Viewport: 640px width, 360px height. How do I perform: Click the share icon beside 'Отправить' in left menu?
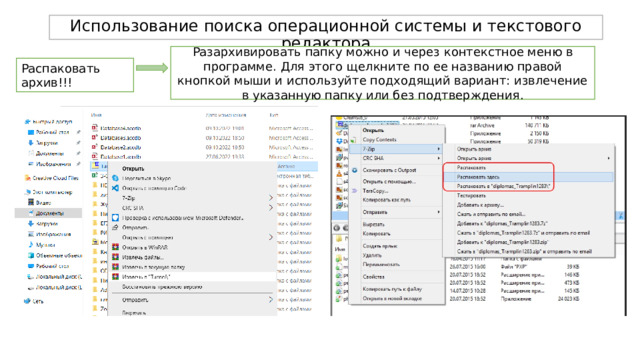point(116,228)
